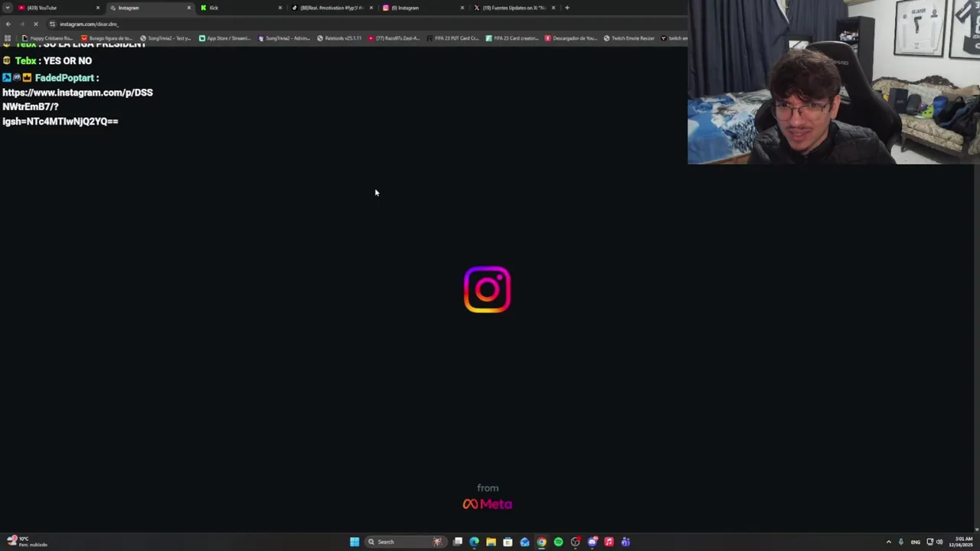Open the Happy Cristiano Ro... bookmark
Image resolution: width=980 pixels, height=551 pixels.
[47, 38]
